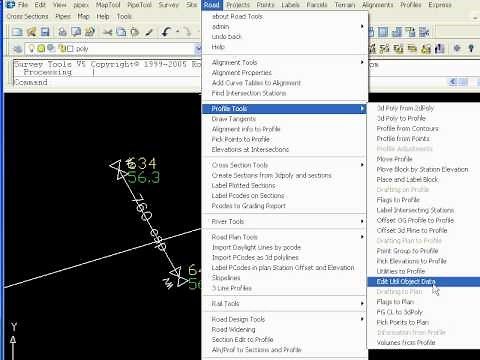Choose Volumes from Profile
The image size is (480, 360).
point(406,342)
